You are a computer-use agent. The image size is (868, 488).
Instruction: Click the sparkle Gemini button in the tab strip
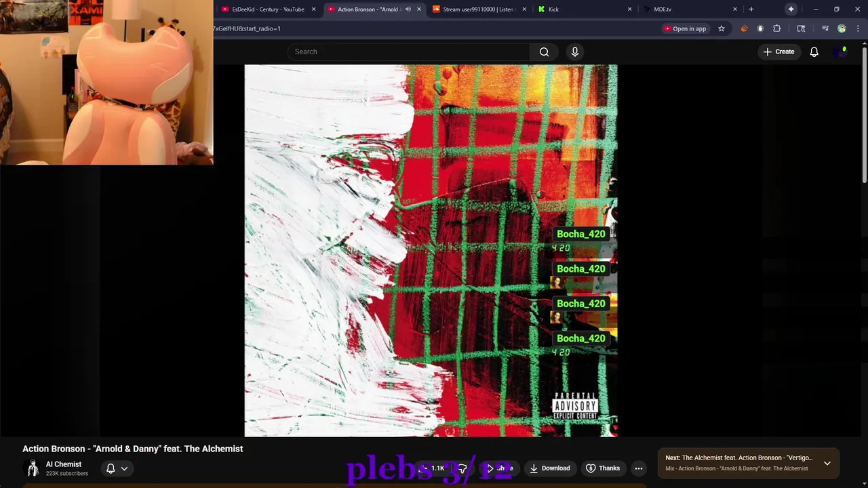(x=791, y=9)
